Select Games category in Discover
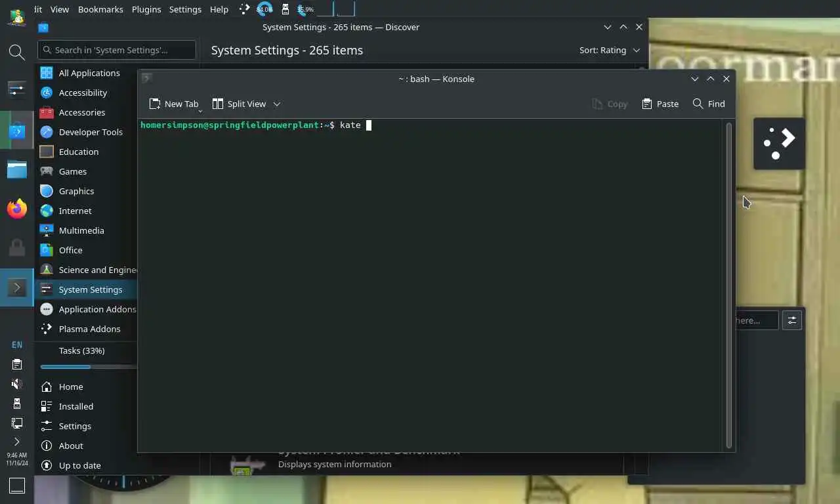840x504 pixels. click(x=86, y=171)
